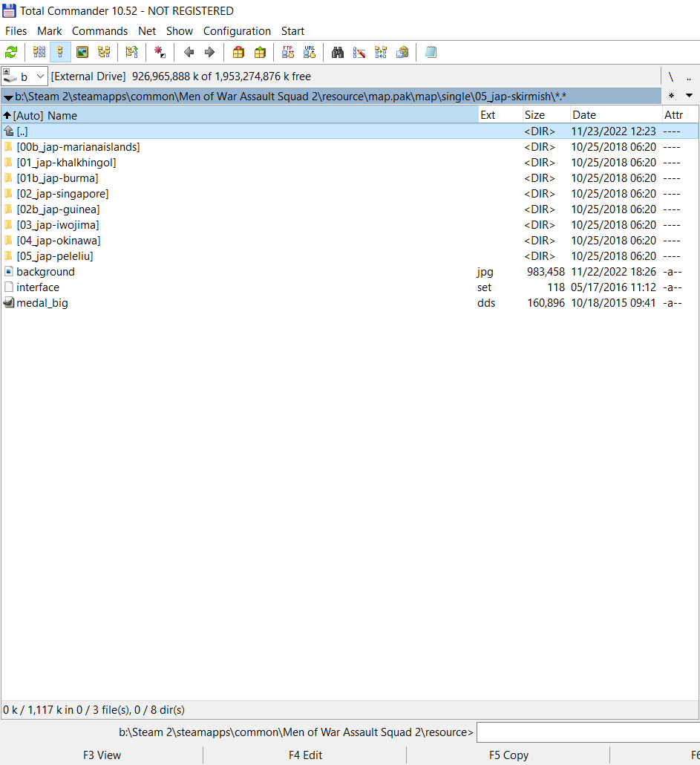Viewport: 700px width, 765px height.
Task: Enable thumbnail view icon
Action: 82,52
